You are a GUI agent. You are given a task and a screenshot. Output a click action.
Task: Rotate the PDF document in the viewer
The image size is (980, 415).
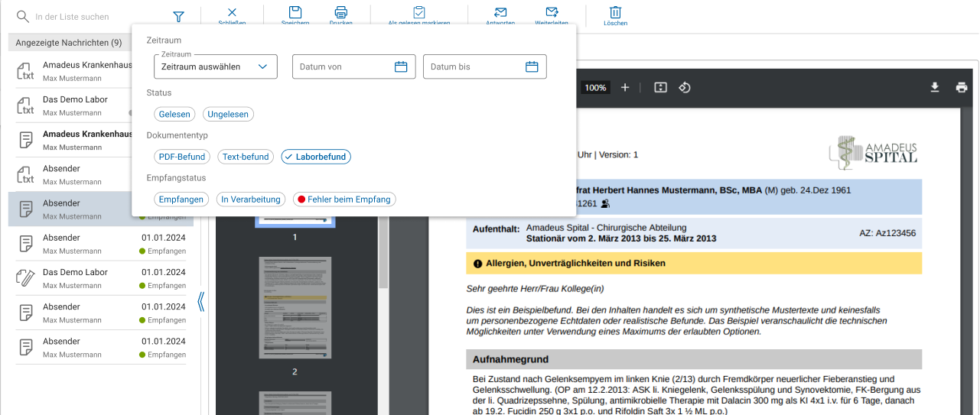685,88
